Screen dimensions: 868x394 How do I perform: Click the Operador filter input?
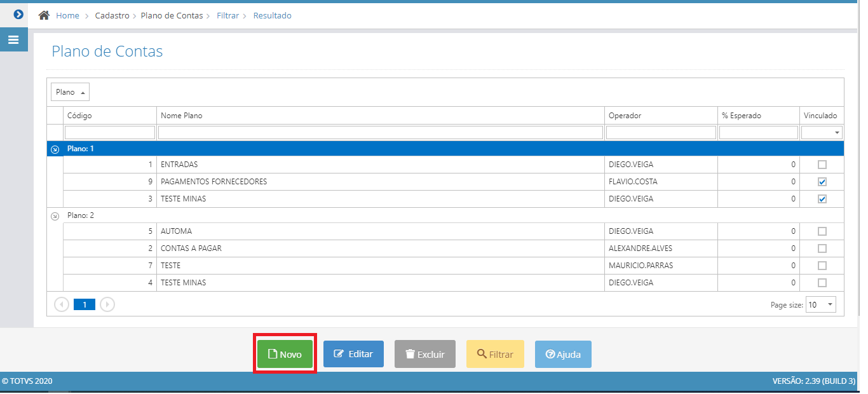(x=661, y=132)
